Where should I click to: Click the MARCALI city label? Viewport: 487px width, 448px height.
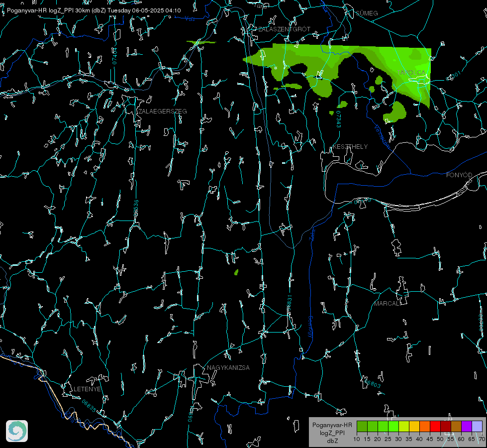(388, 304)
